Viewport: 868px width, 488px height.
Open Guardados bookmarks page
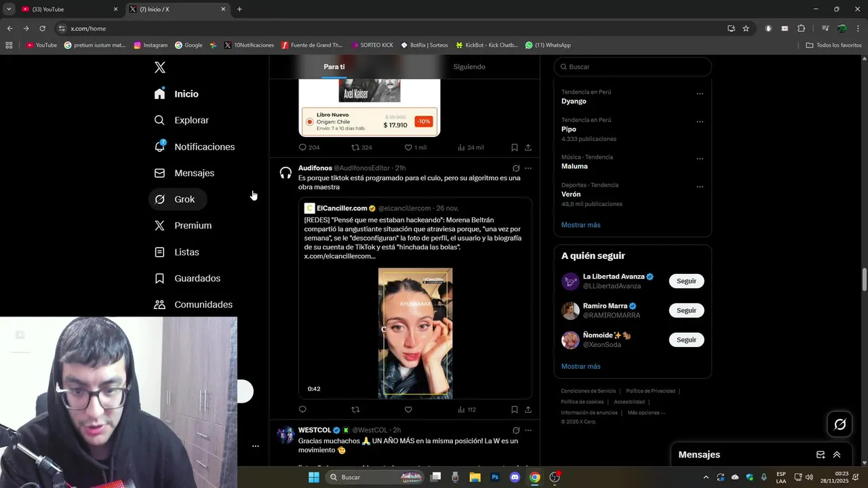tap(186, 279)
